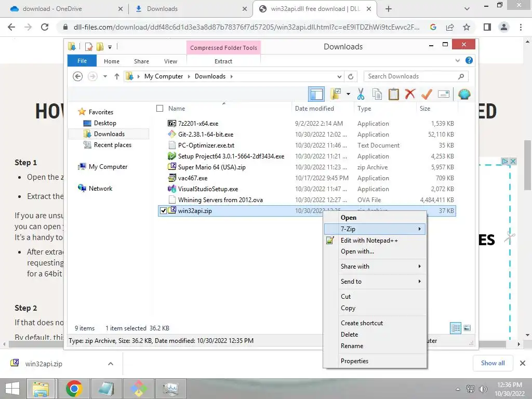
Task: Expand Send to submenu
Action: [x=375, y=281]
